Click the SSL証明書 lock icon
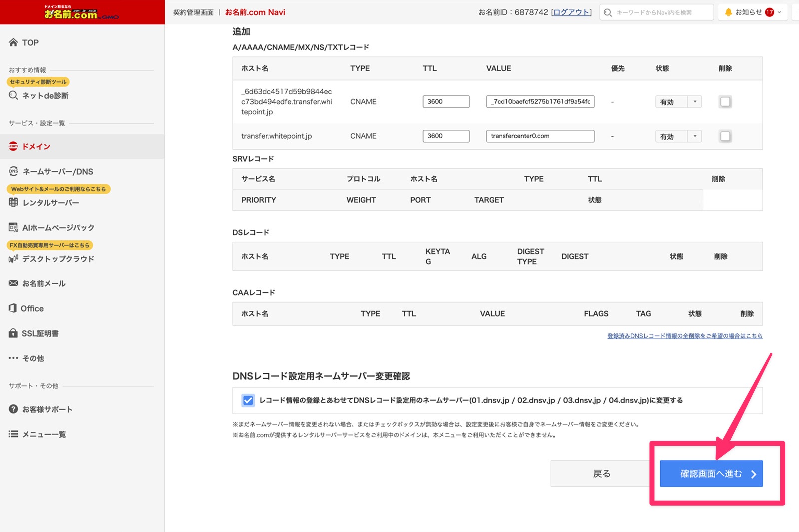 [13, 333]
